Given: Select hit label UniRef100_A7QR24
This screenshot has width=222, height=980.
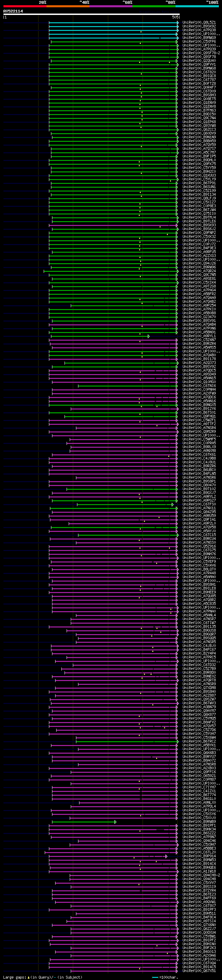Looking at the screenshot, I should coord(199,271).
